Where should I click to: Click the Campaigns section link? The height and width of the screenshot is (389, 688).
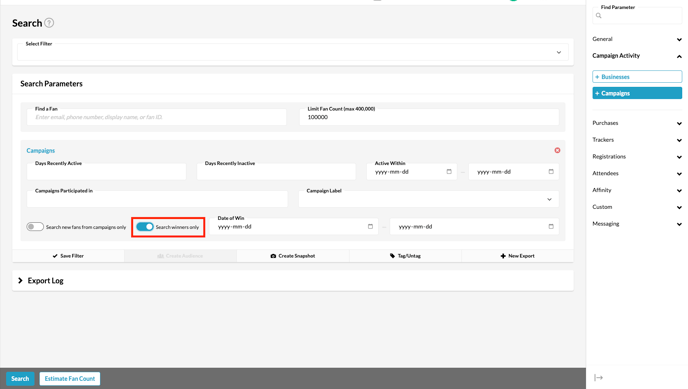[x=40, y=150]
